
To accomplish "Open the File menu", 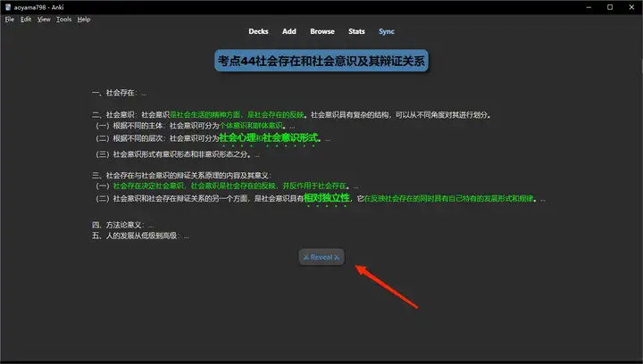I will pos(10,19).
